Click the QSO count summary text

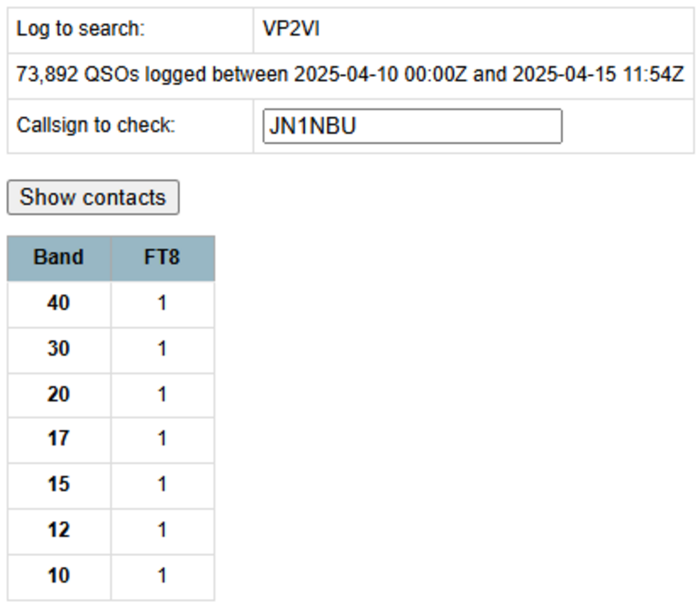pyautogui.click(x=350, y=74)
